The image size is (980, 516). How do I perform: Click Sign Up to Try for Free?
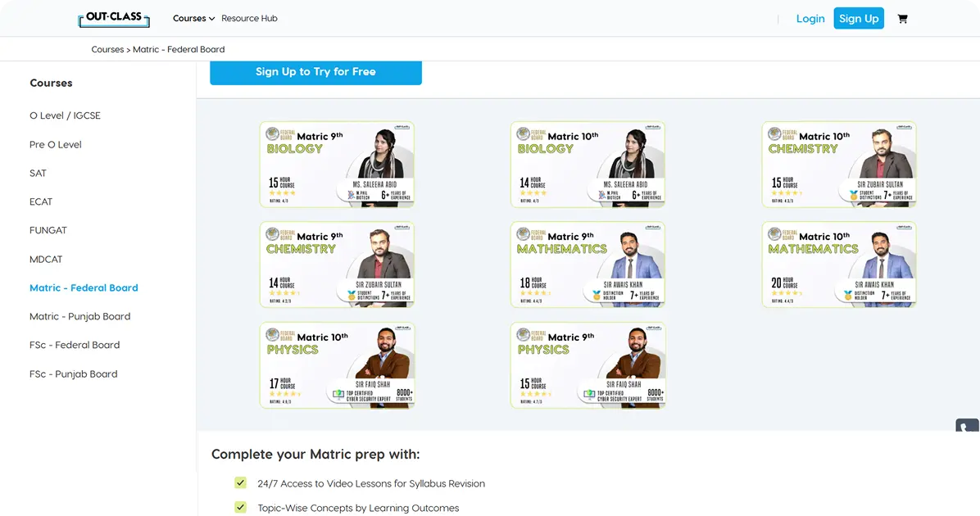(315, 72)
